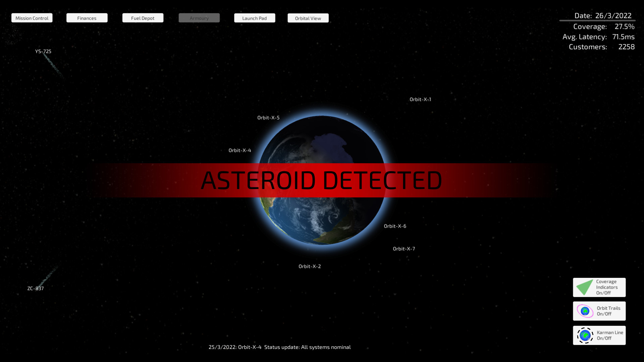Click the Karman line globe icon
This screenshot has width=644, height=362.
(584, 335)
